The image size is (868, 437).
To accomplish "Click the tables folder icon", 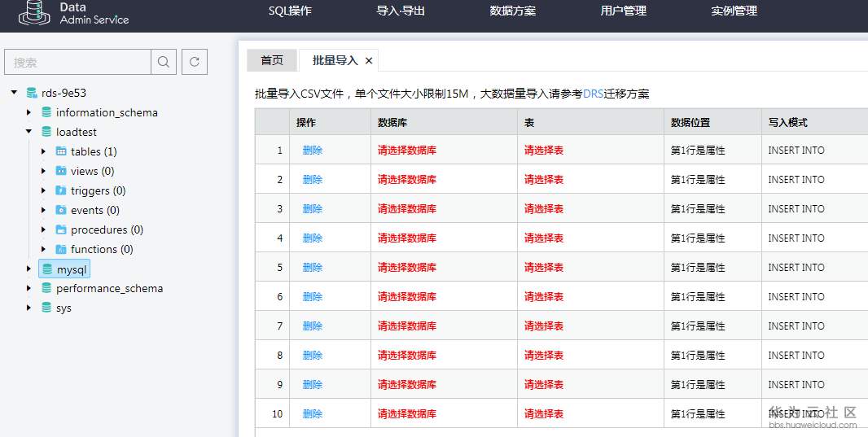I will point(61,151).
